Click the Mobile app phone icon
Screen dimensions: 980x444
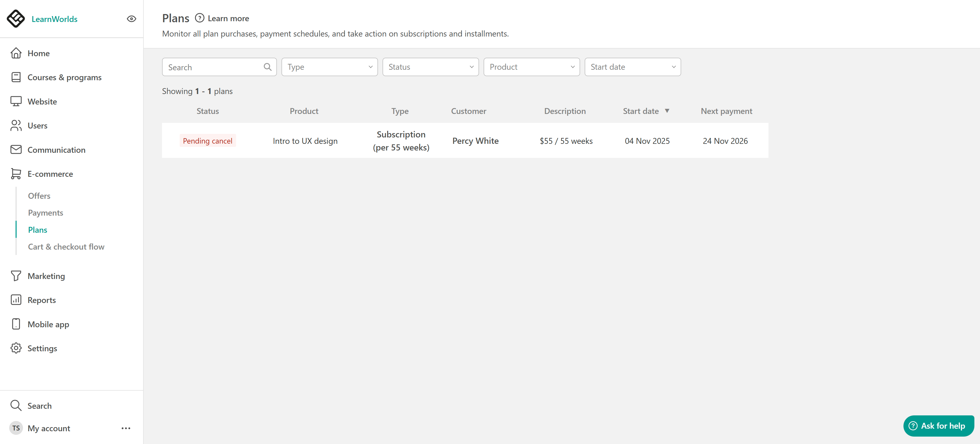[x=16, y=324]
